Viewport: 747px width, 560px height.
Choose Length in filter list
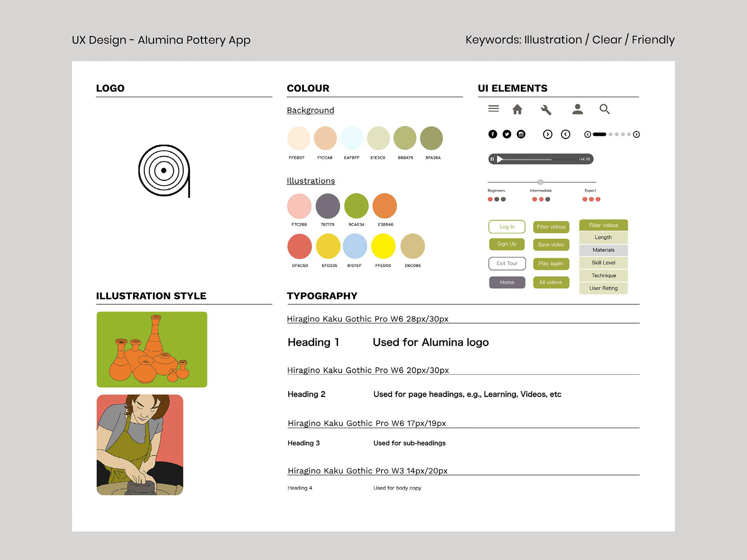(x=603, y=237)
